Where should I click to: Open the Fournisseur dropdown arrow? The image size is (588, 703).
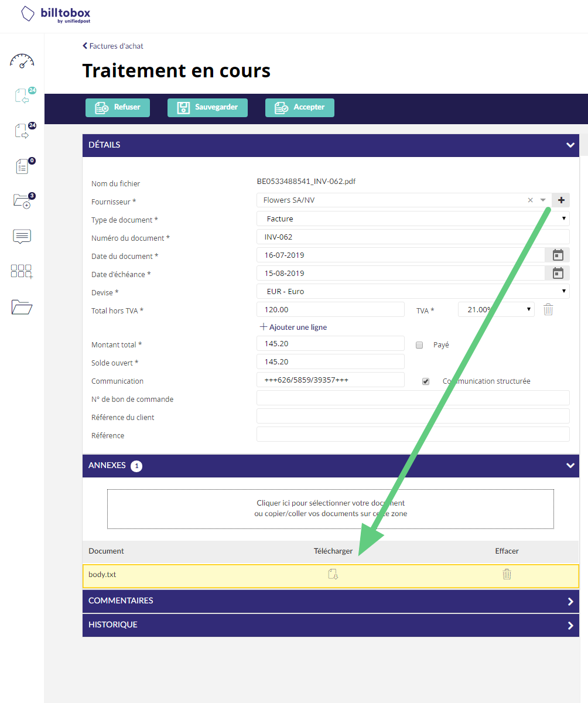[x=543, y=200]
